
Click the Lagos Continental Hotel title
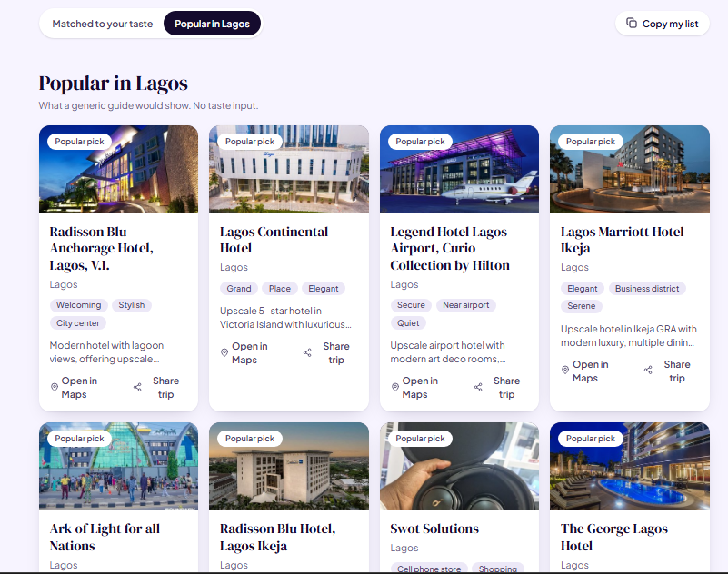274,240
